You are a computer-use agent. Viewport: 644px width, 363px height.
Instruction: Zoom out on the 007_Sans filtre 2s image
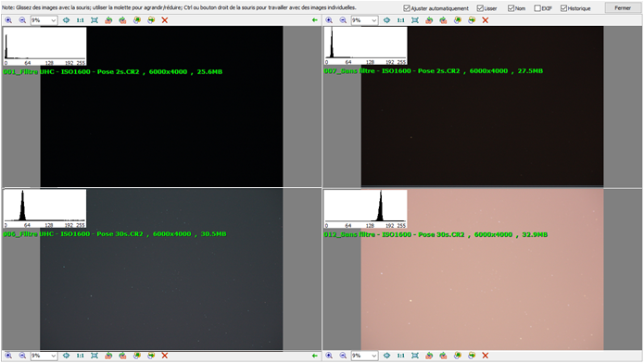click(x=344, y=20)
